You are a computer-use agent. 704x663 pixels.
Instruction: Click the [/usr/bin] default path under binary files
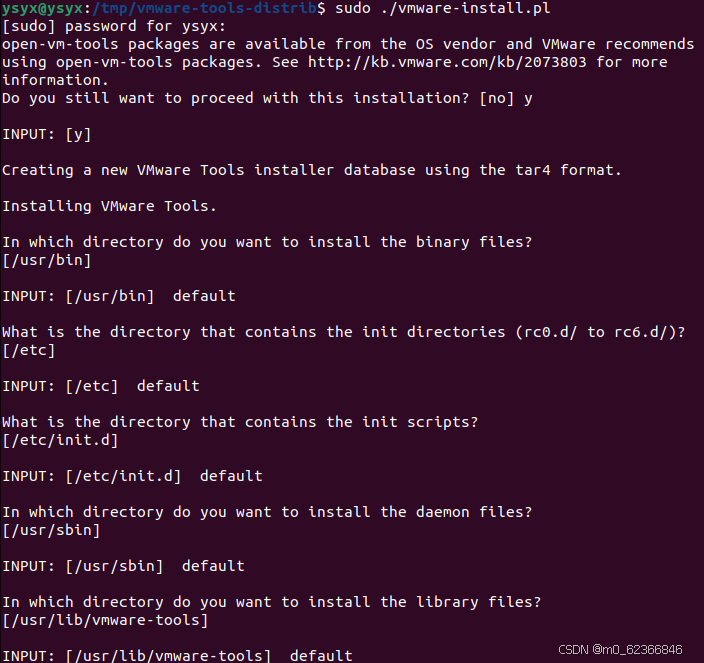[47, 260]
